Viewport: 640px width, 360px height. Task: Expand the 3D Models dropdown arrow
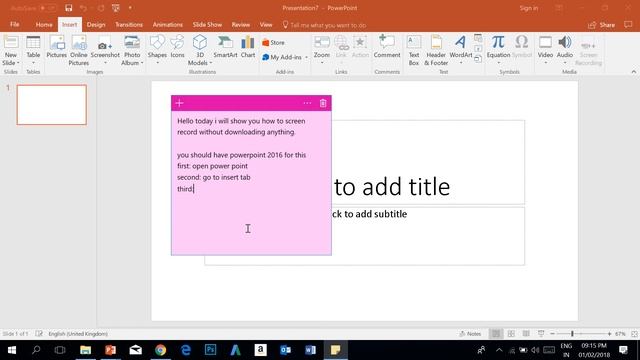pos(211,63)
